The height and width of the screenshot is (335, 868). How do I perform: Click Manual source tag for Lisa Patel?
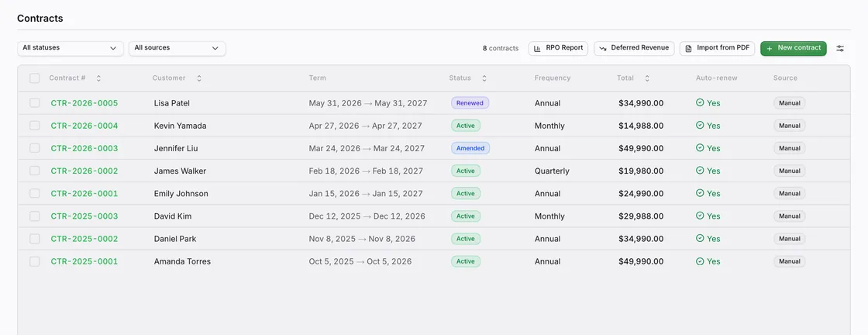790,103
